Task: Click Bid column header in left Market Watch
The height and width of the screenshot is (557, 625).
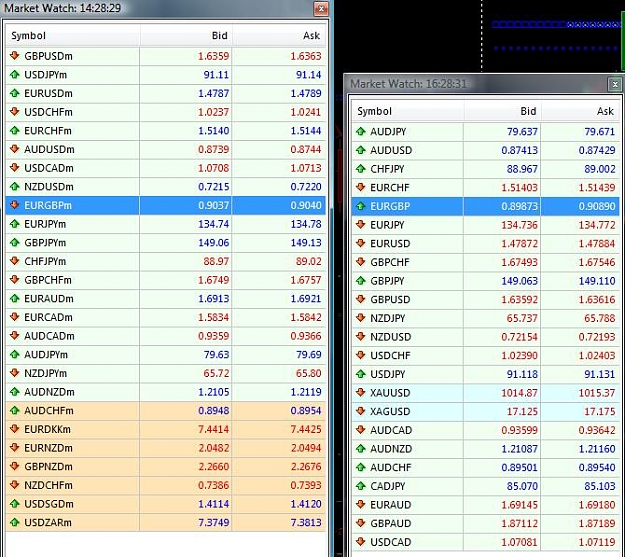Action: [186, 36]
